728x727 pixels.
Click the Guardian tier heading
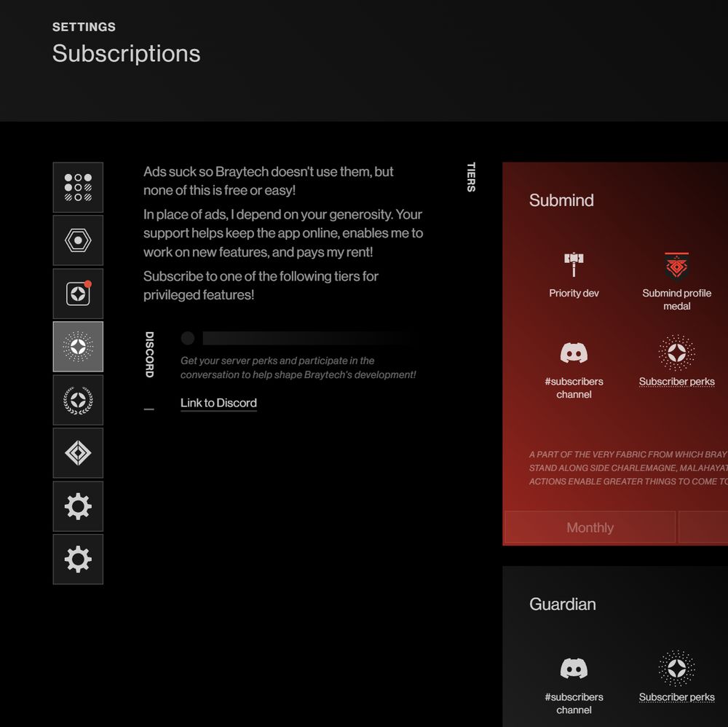(x=562, y=604)
